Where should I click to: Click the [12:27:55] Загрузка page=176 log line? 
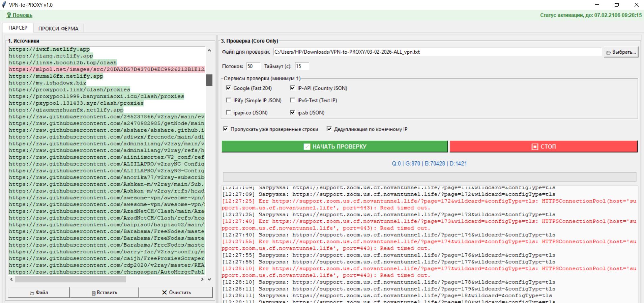[x=388, y=255]
